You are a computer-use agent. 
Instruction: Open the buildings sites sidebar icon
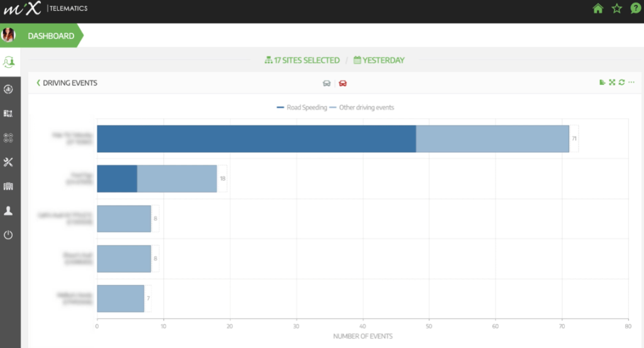8,186
